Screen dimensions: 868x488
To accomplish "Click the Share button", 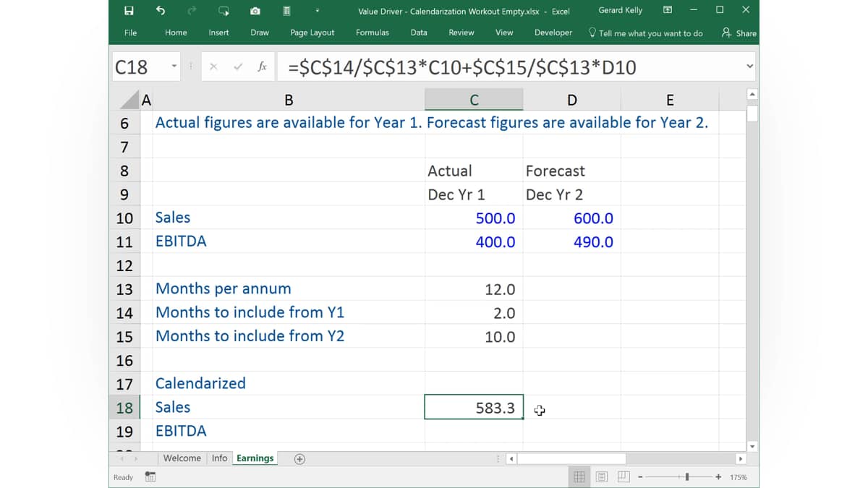I will (x=739, y=33).
